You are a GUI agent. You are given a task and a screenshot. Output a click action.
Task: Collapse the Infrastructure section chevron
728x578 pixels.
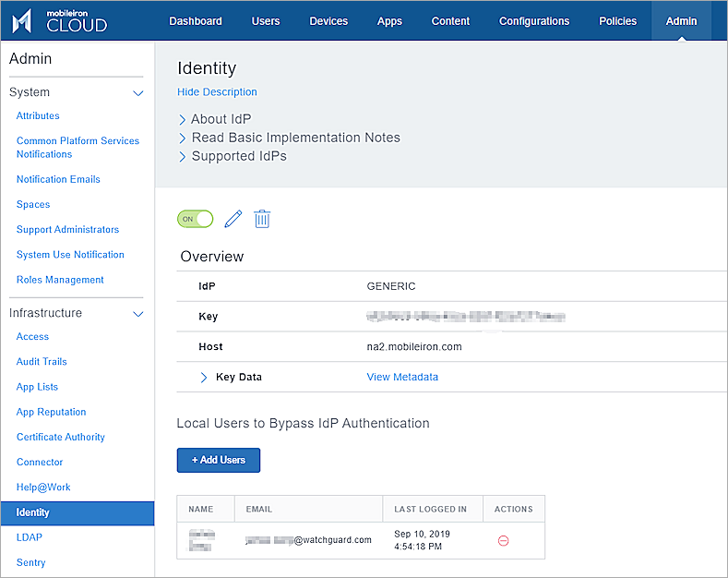click(x=138, y=314)
